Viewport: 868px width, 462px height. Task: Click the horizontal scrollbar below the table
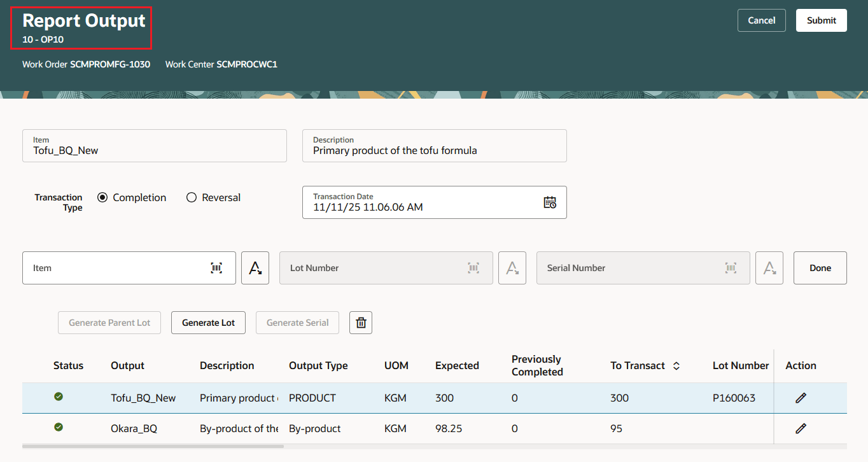coord(153,447)
